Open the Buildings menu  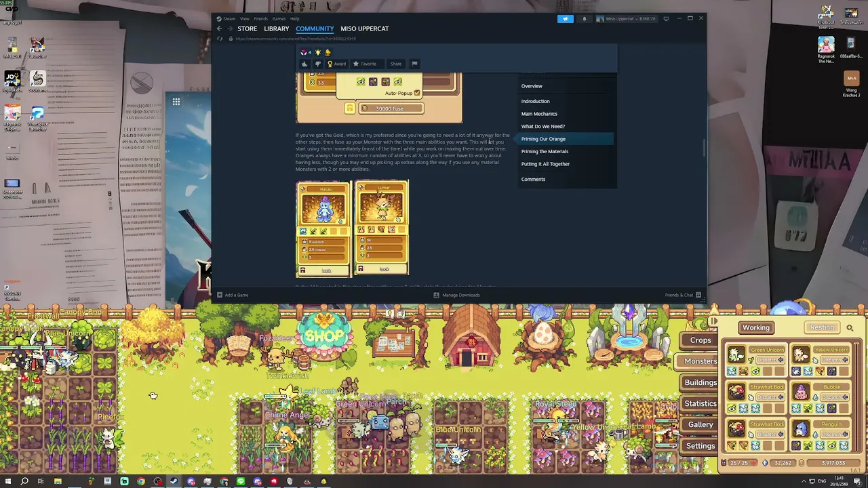coord(701,382)
